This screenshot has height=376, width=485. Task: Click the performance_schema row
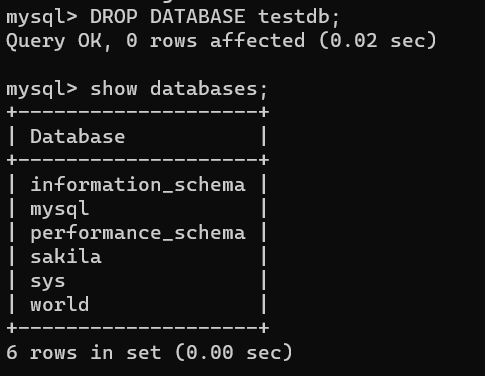click(x=138, y=233)
